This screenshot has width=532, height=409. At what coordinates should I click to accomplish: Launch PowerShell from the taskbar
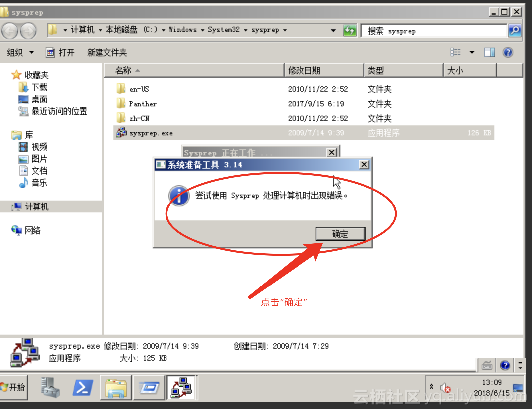[x=83, y=387]
